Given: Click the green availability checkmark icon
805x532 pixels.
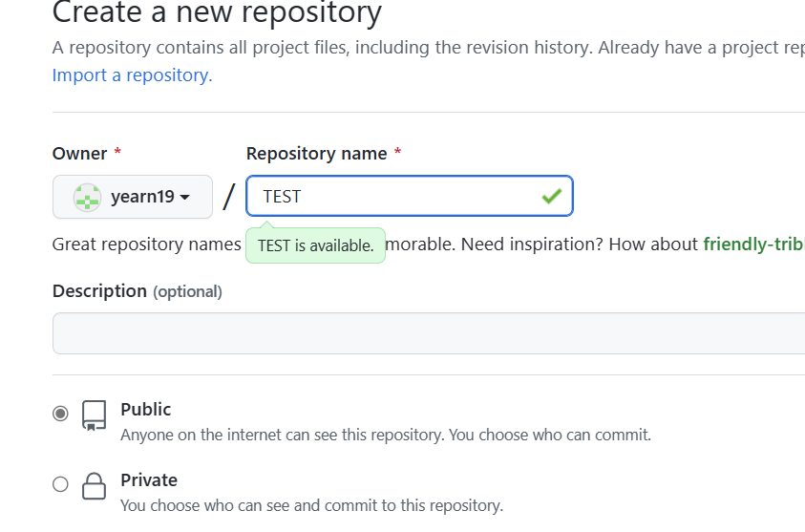Looking at the screenshot, I should pos(551,196).
